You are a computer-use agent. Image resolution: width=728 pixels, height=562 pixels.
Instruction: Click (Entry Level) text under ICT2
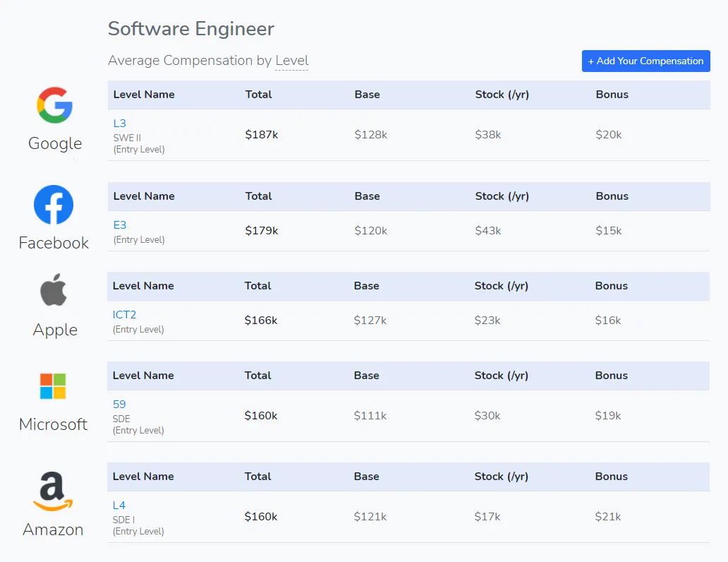click(x=138, y=330)
